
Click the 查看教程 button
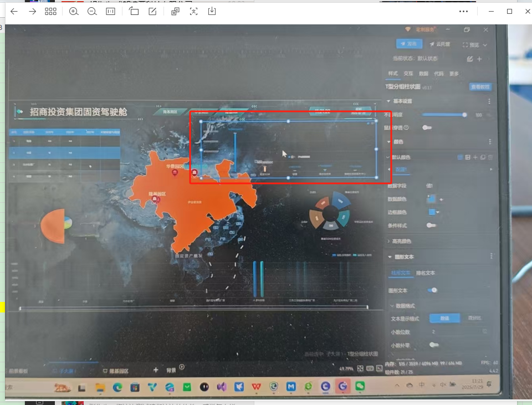pyautogui.click(x=480, y=87)
